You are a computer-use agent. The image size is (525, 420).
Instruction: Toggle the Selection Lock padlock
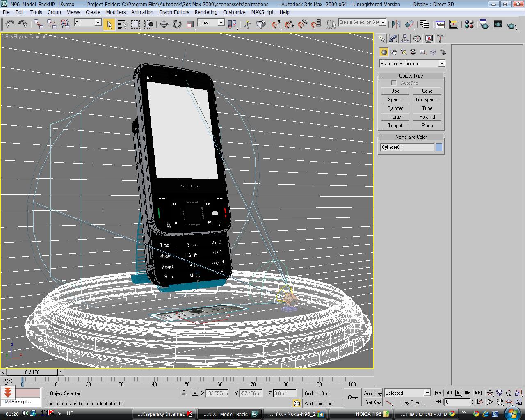coord(184,393)
